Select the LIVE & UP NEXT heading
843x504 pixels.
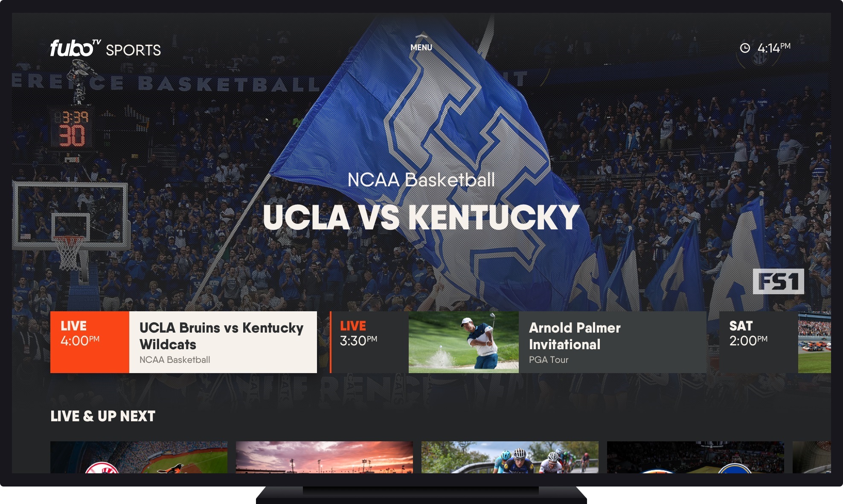103,416
